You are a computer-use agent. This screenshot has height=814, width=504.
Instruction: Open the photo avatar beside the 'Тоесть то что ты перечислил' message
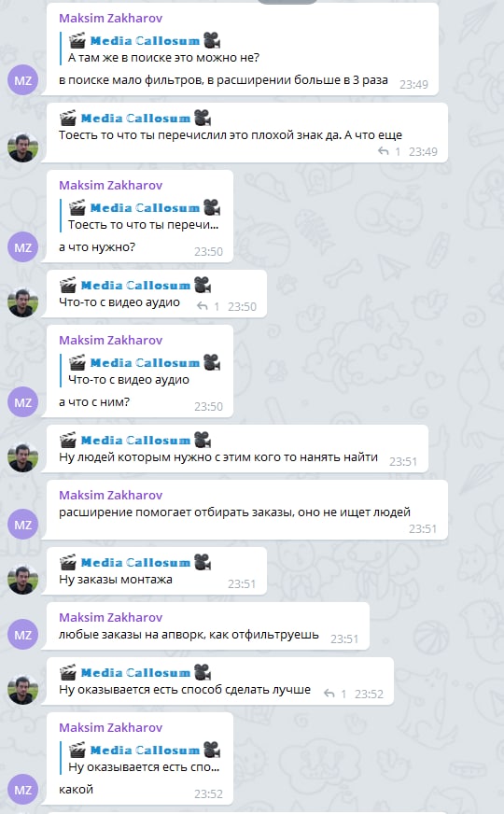(22, 147)
